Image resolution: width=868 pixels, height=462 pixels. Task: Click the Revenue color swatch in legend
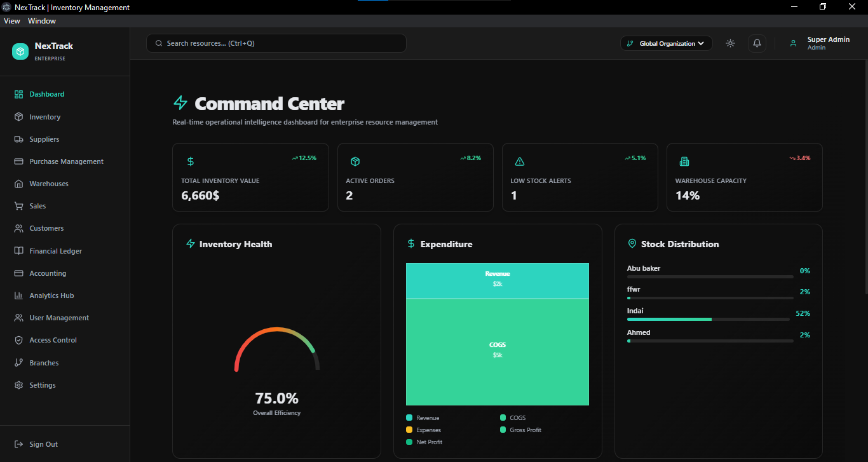point(409,418)
